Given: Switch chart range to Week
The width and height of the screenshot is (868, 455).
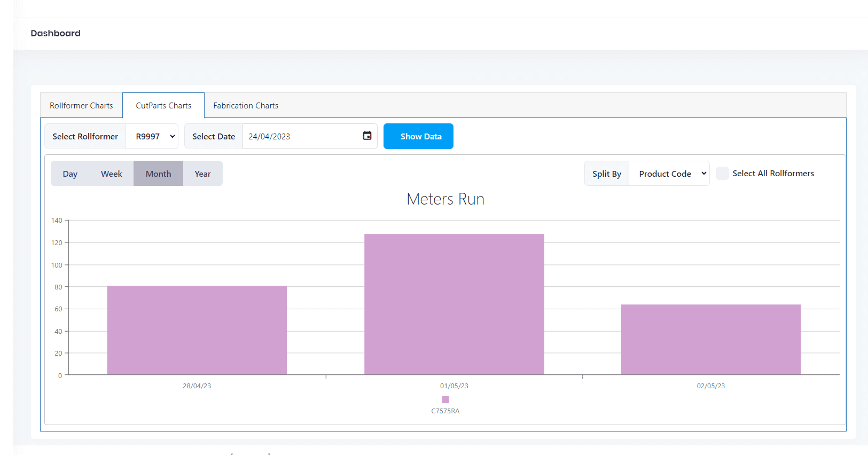Looking at the screenshot, I should 111,174.
